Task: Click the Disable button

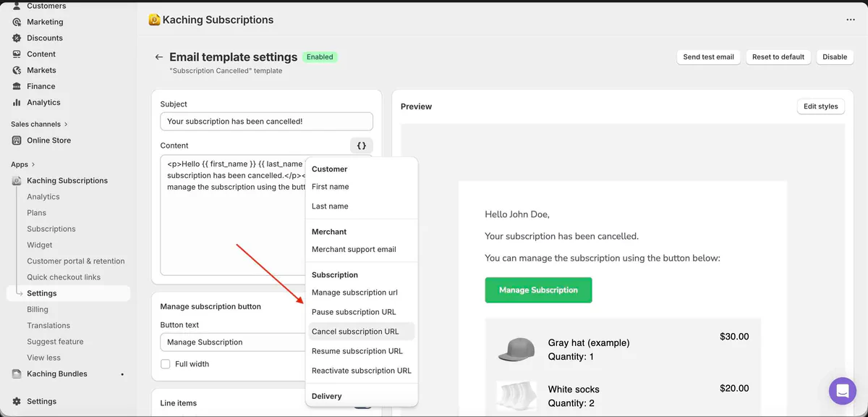Action: pyautogui.click(x=835, y=57)
